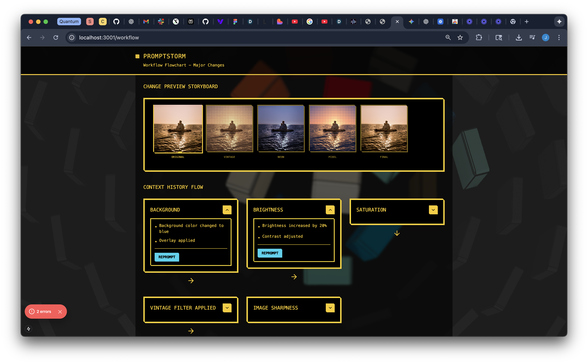This screenshot has width=588, height=364.
Task: Click the media control icon in toolbar
Action: point(532,38)
